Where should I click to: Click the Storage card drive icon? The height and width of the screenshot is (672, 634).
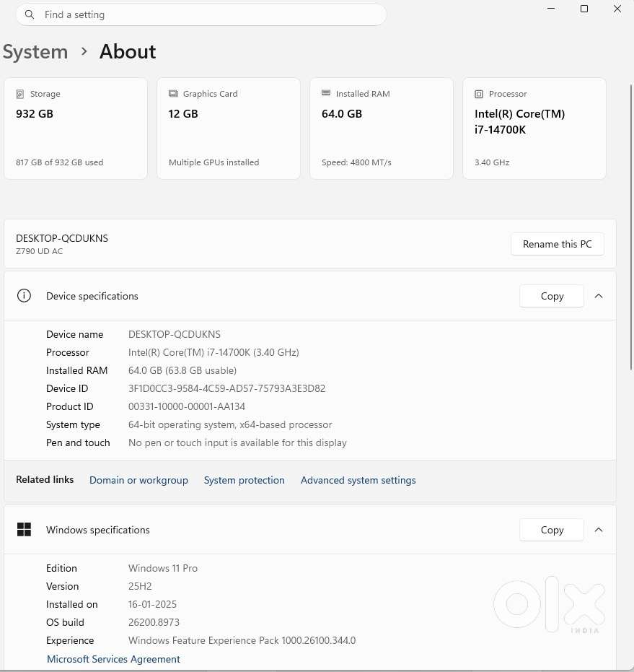(19, 94)
